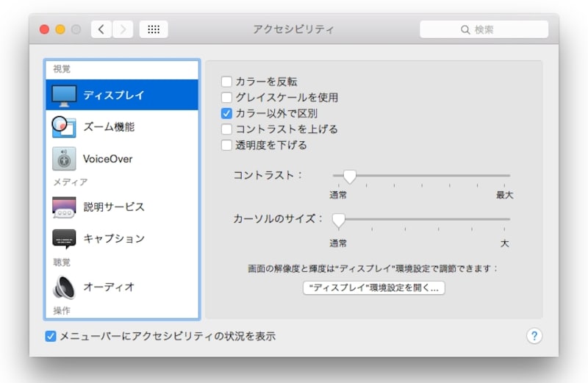Image resolution: width=588 pixels, height=383 pixels.
Task: Enable グレイスケールを使用 checkbox
Action: coord(226,98)
